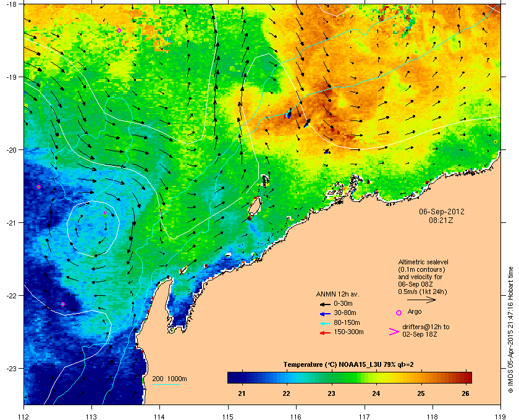Click the '(0.1m contours)' text
519x420 pixels.
[x=421, y=269]
